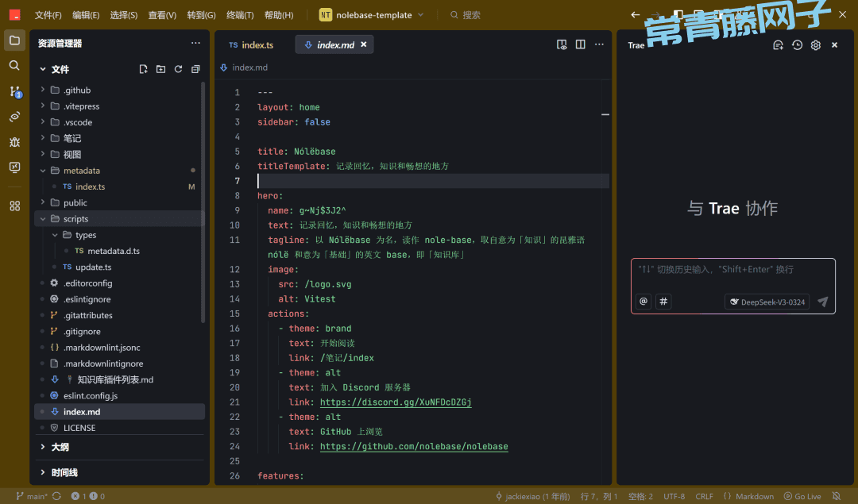Image resolution: width=858 pixels, height=504 pixels.
Task: Change the CRLF line ending in the status bar
Action: [704, 496]
